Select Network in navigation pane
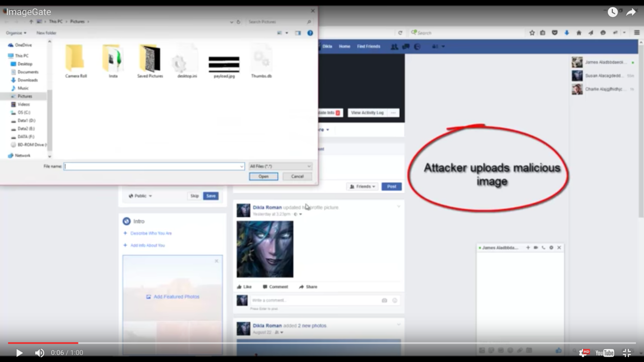Viewport: 644px width, 362px height. coord(22,156)
